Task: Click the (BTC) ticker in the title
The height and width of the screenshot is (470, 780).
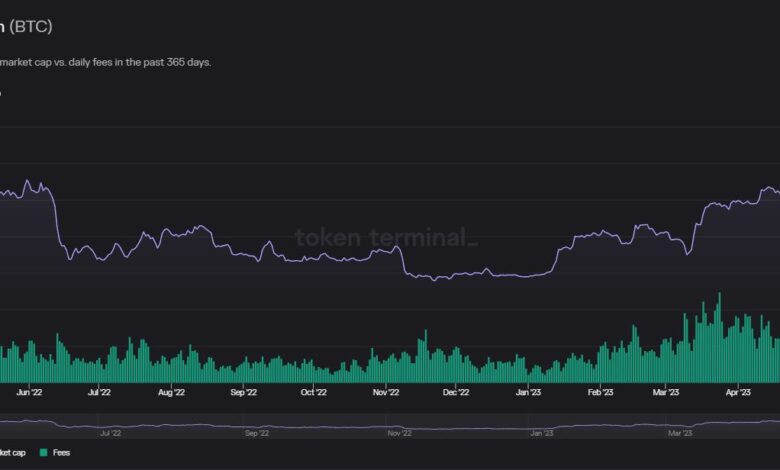Action: point(31,26)
